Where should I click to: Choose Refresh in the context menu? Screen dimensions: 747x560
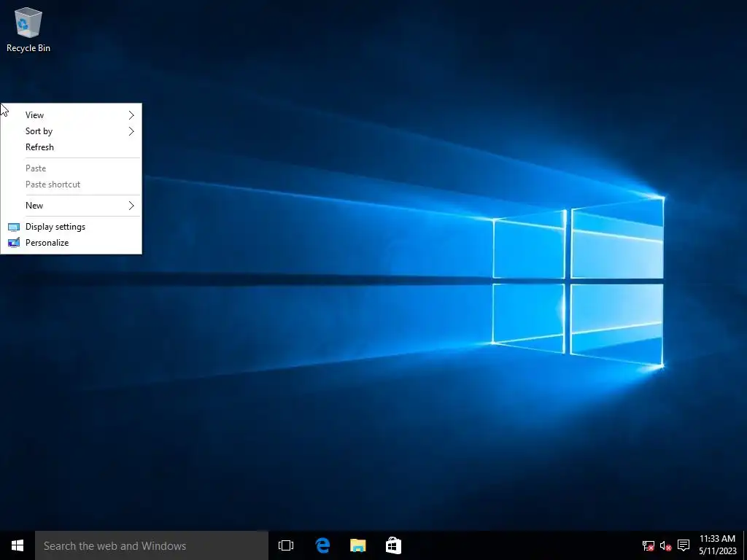71,147
